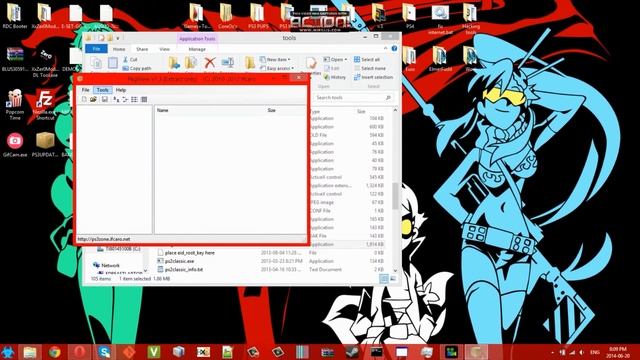The width and height of the screenshot is (640, 360).
Task: Open the File menu in the PKG viewer
Action: click(x=85, y=90)
